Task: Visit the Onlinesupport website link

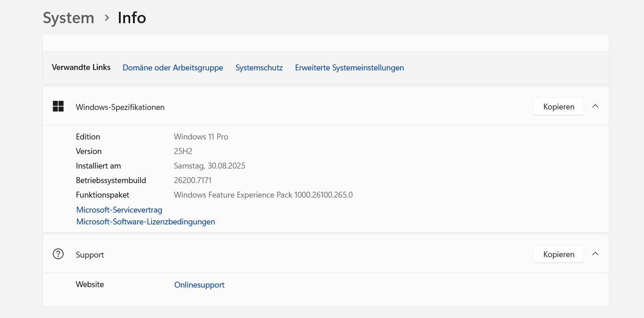Action: coord(199,285)
